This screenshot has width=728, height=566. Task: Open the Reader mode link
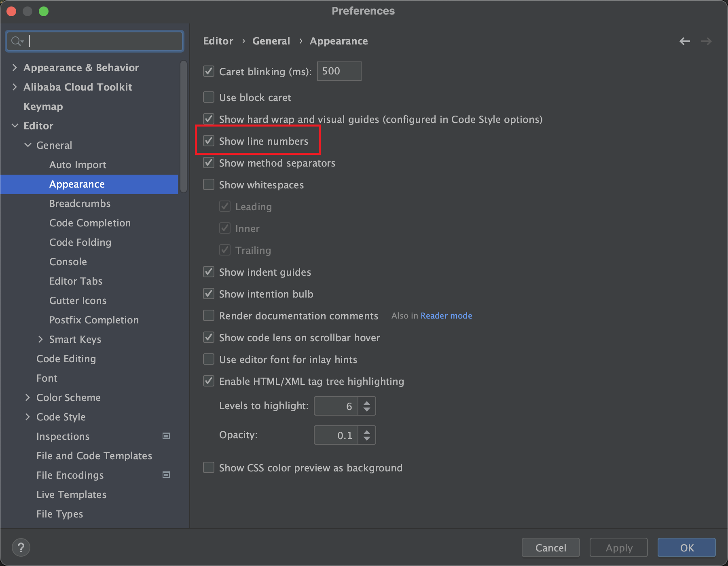point(446,316)
